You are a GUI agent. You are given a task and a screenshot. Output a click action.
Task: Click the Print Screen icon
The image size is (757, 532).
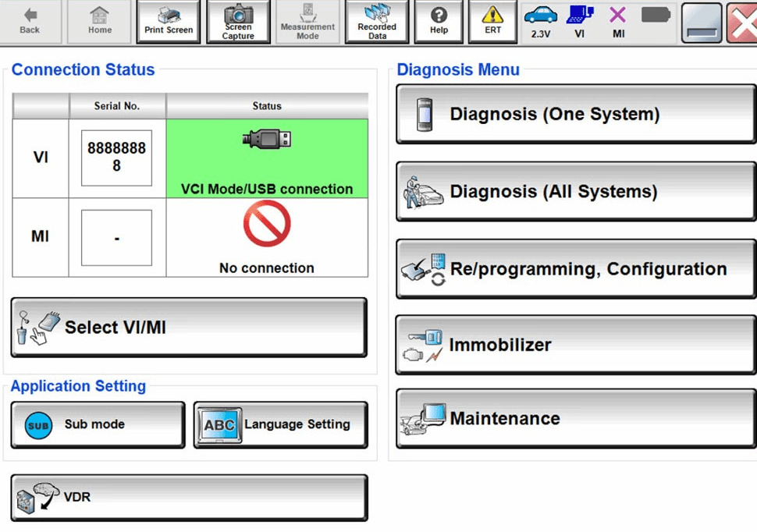pyautogui.click(x=168, y=21)
